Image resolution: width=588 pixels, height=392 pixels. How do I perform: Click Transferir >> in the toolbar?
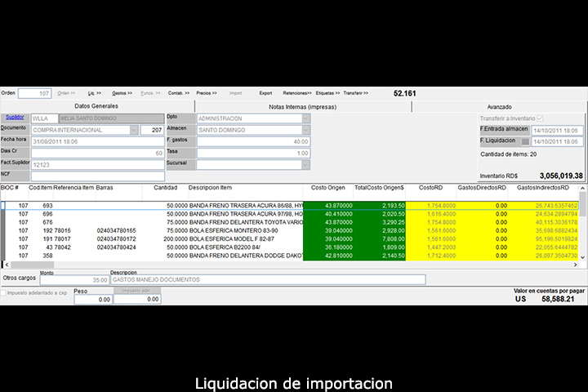[355, 93]
